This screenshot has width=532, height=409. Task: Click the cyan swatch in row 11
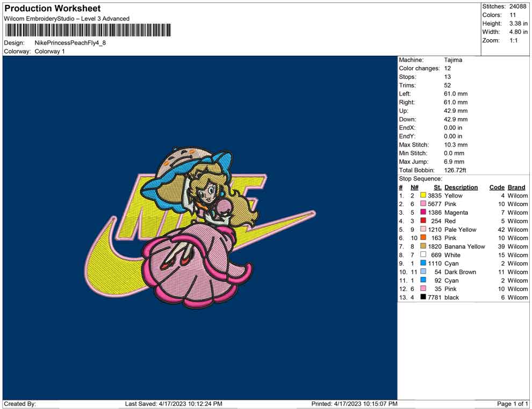coord(423,280)
